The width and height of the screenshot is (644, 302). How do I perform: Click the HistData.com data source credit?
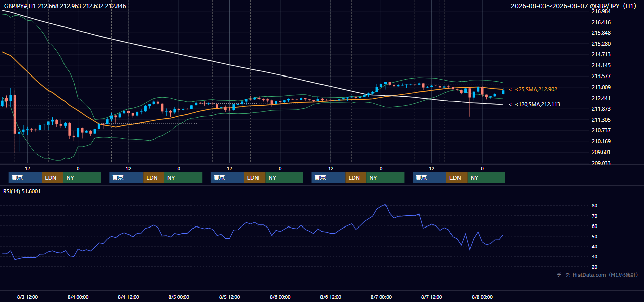[598, 275]
